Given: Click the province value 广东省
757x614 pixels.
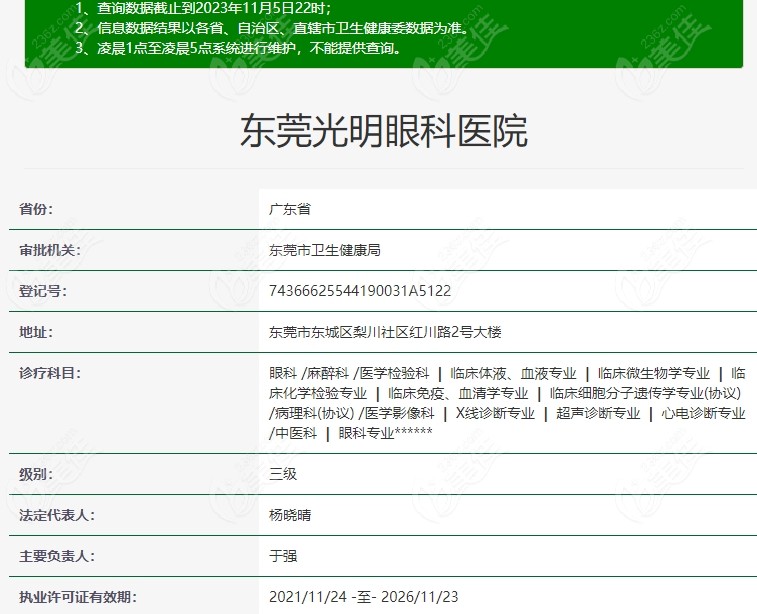Looking at the screenshot, I should [290, 209].
